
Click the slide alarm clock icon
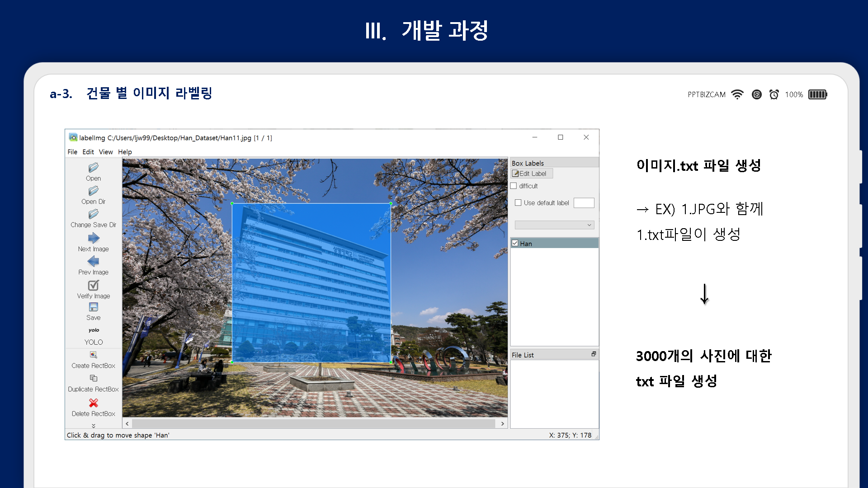[x=774, y=94]
